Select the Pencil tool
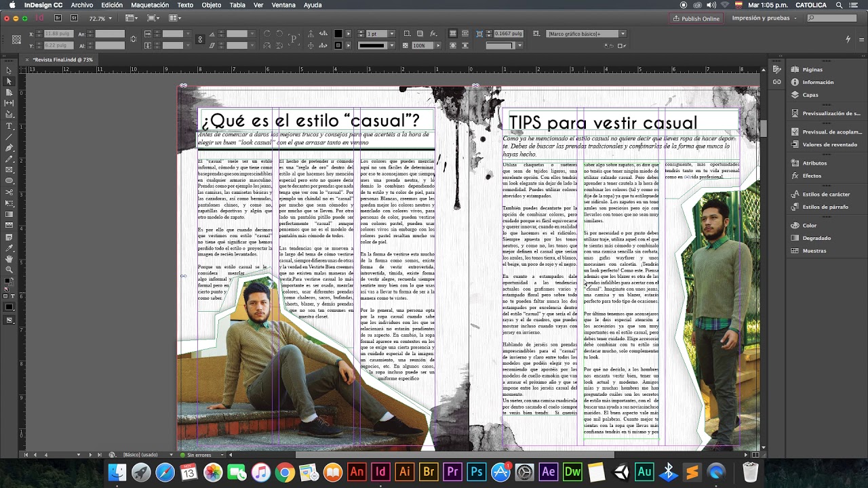The width and height of the screenshot is (868, 488). point(9,159)
